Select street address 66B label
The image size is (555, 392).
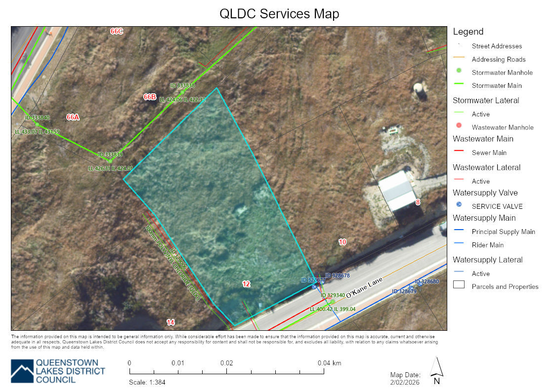pos(150,97)
